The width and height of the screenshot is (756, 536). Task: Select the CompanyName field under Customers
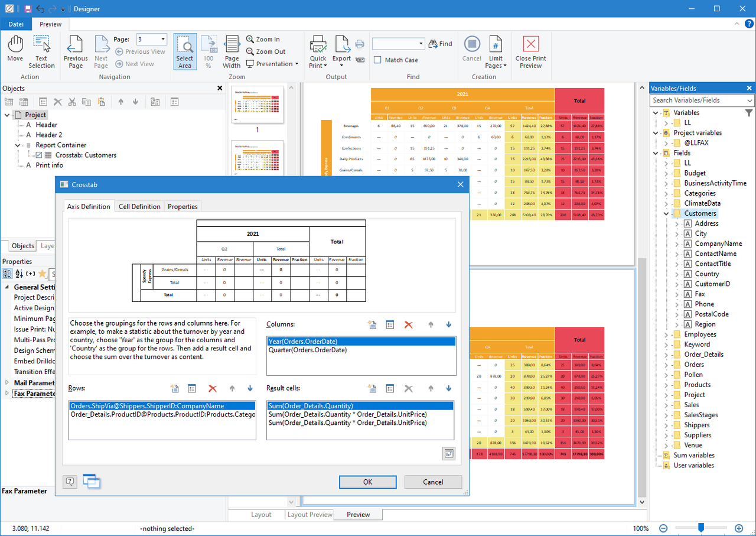point(718,243)
